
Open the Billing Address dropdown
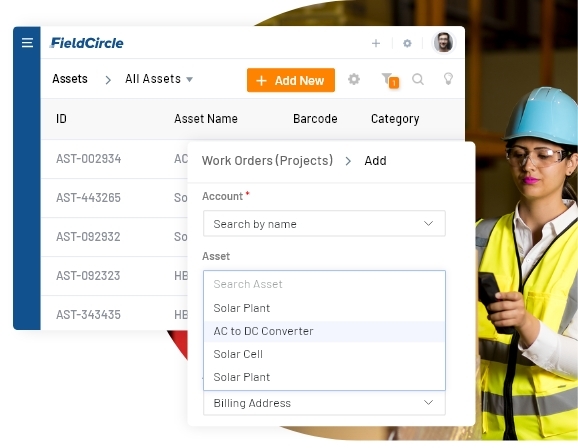(324, 403)
